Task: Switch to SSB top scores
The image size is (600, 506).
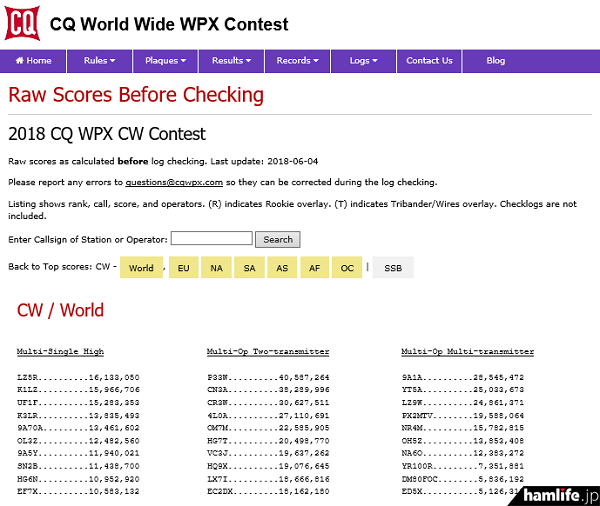Action: (393, 268)
